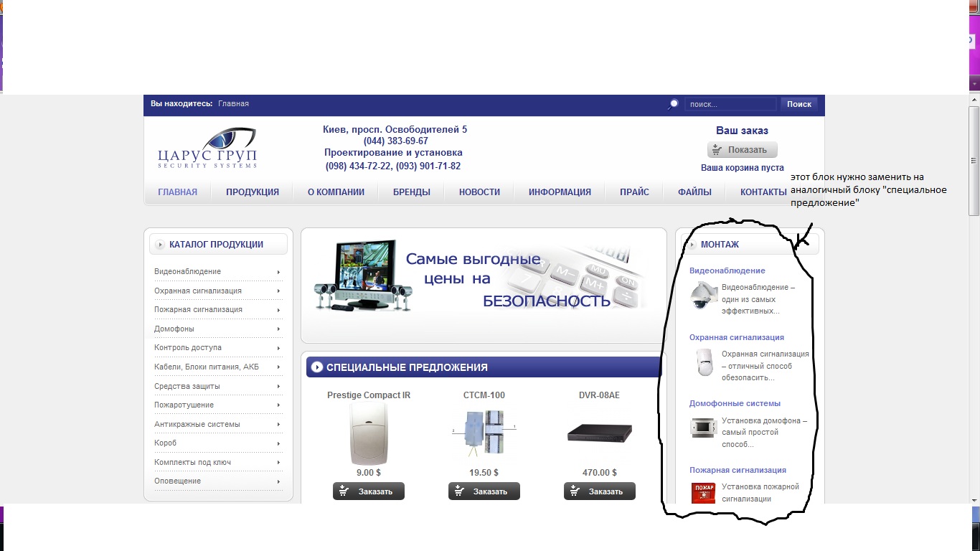Click the Поиск search button
This screenshot has width=980, height=551.
(799, 104)
